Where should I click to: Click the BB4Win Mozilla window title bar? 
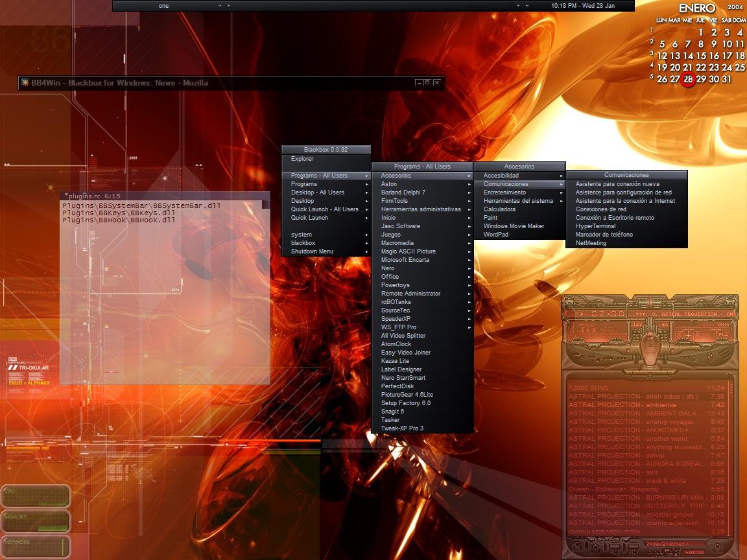tap(231, 82)
